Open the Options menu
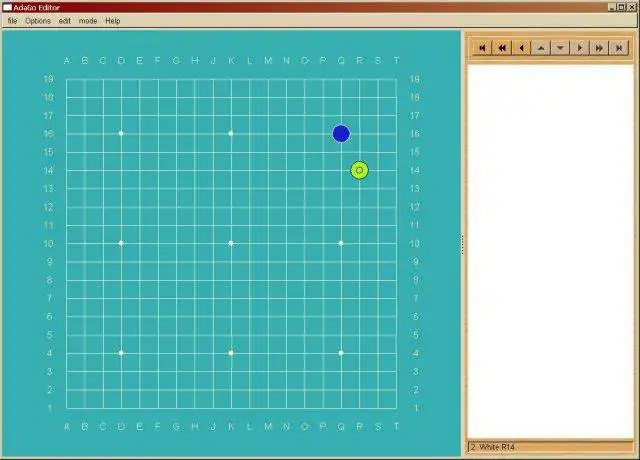The image size is (640, 460). pyautogui.click(x=38, y=21)
